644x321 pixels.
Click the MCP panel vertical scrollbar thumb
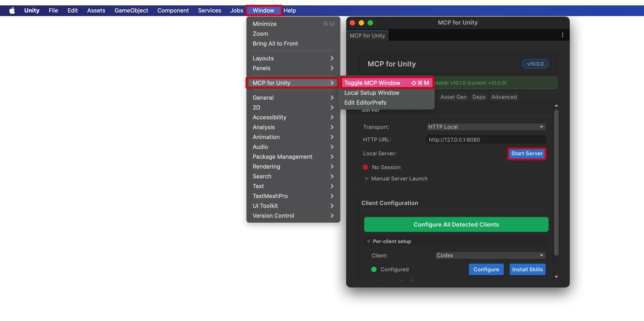point(556,183)
